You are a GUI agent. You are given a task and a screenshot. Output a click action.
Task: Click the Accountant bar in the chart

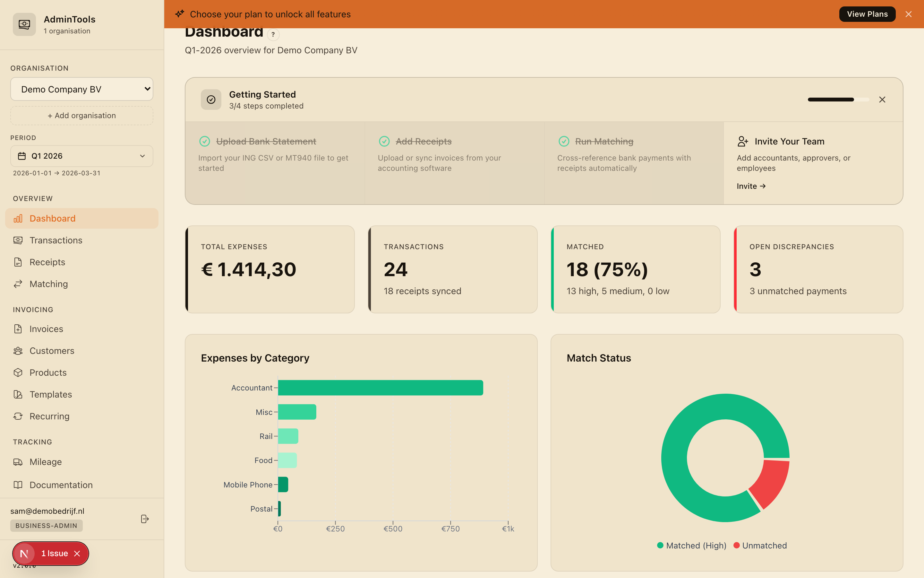381,388
